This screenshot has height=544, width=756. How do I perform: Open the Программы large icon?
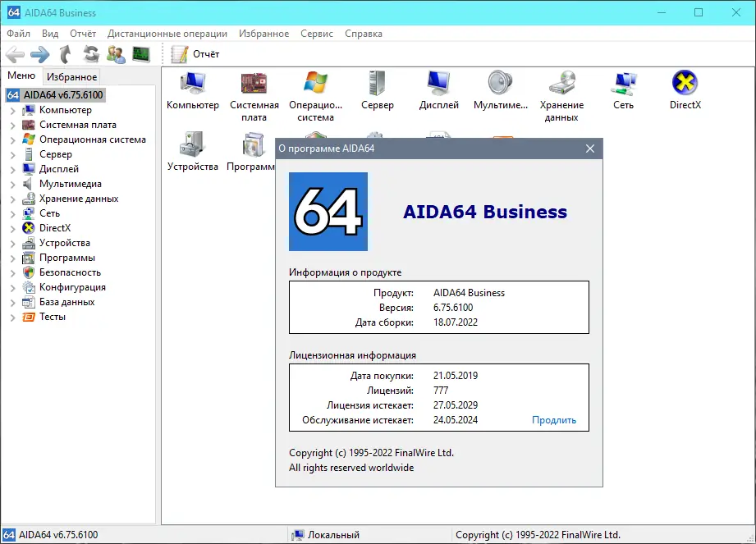pyautogui.click(x=251, y=152)
